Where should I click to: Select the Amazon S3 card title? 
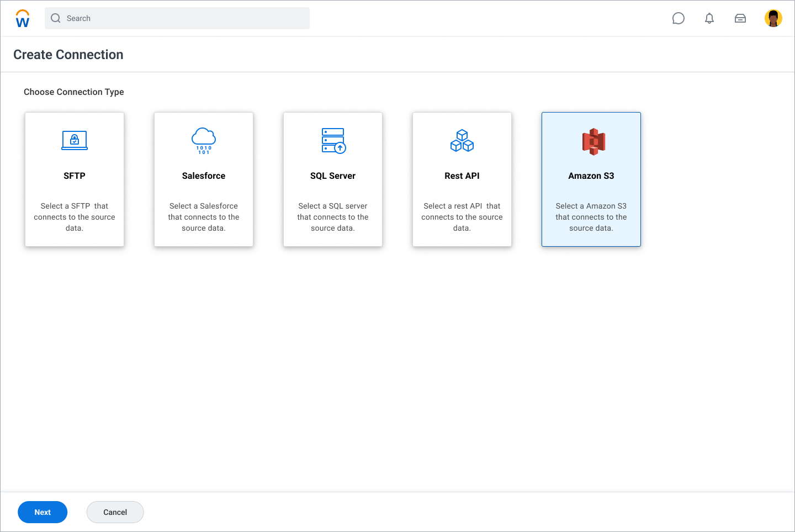[591, 175]
